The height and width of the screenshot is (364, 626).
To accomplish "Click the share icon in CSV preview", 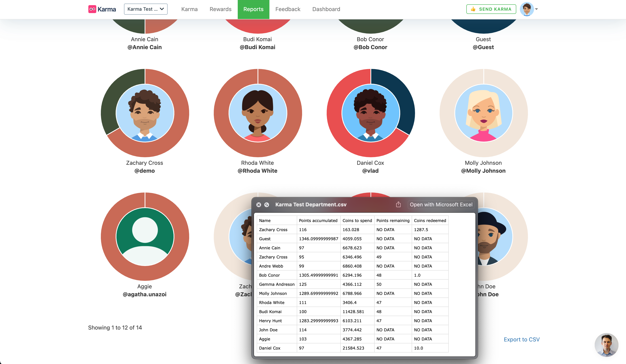I will (x=398, y=204).
